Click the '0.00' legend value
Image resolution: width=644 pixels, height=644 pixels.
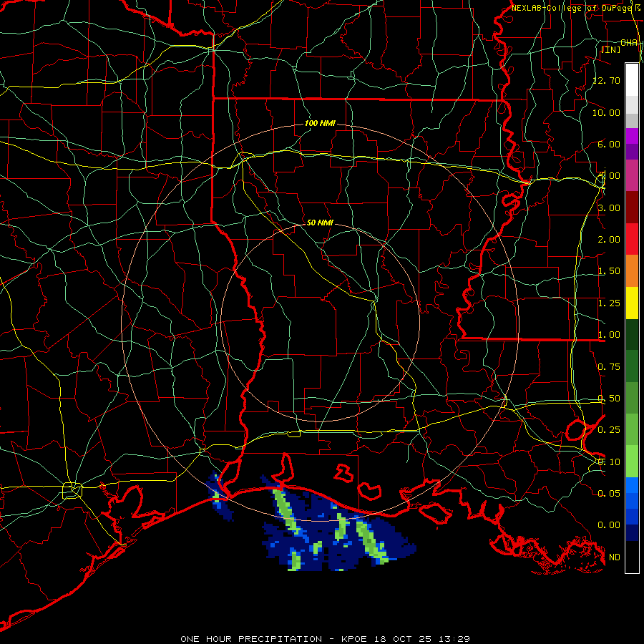coord(609,525)
